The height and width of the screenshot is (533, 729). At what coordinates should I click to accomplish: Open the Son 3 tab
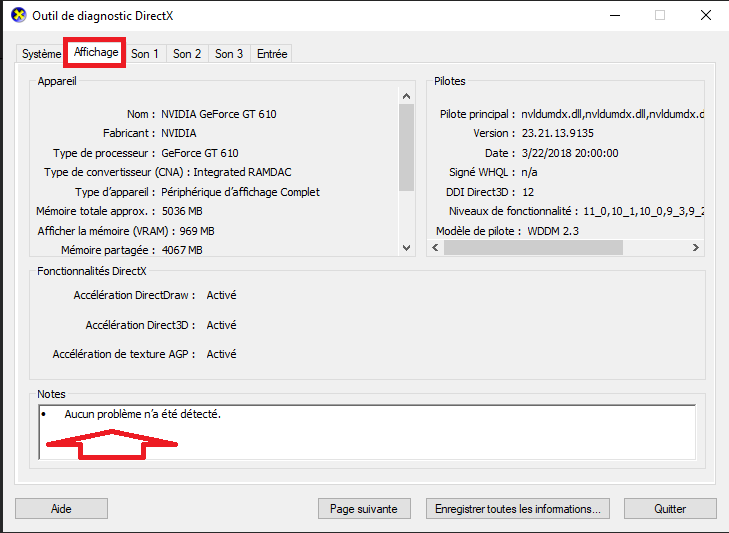229,54
